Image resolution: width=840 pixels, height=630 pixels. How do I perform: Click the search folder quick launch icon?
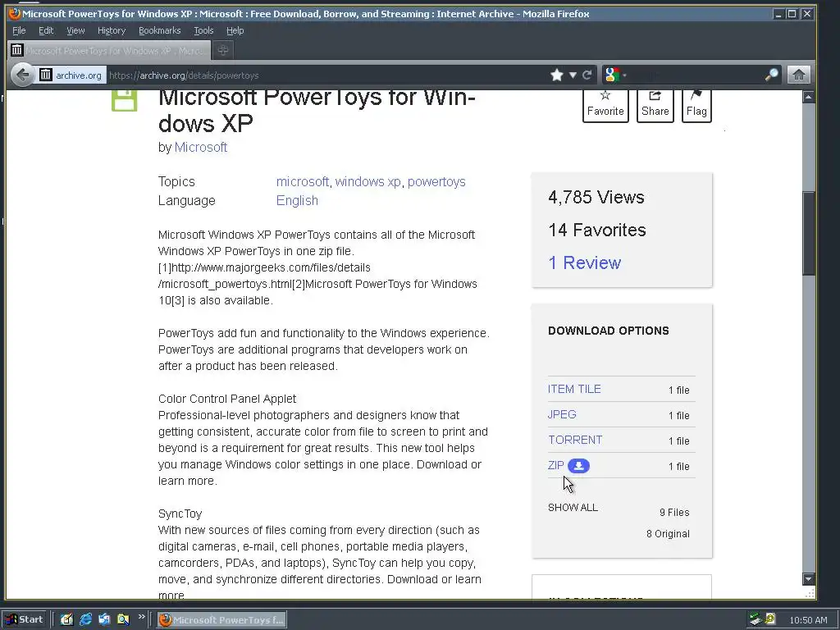pyautogui.click(x=123, y=620)
